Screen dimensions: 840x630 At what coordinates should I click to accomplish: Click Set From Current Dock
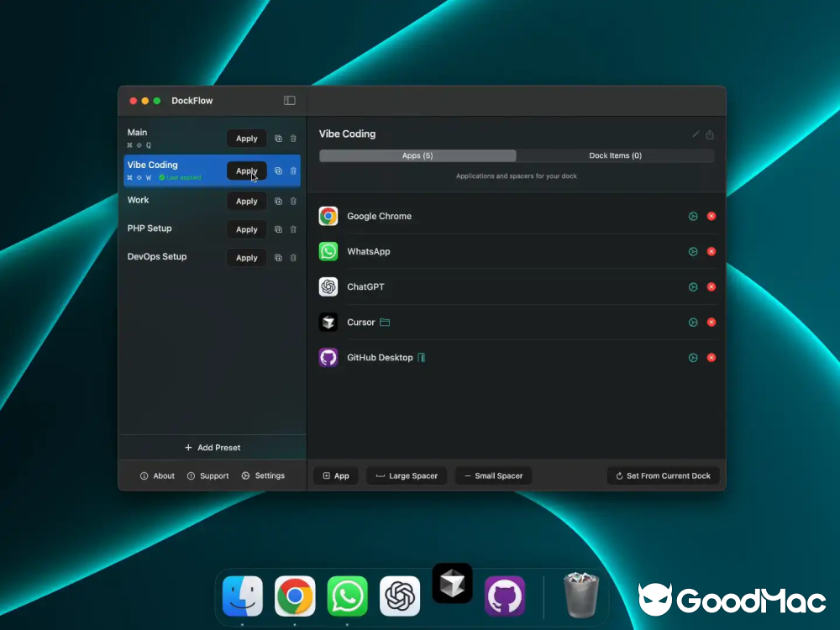(664, 475)
